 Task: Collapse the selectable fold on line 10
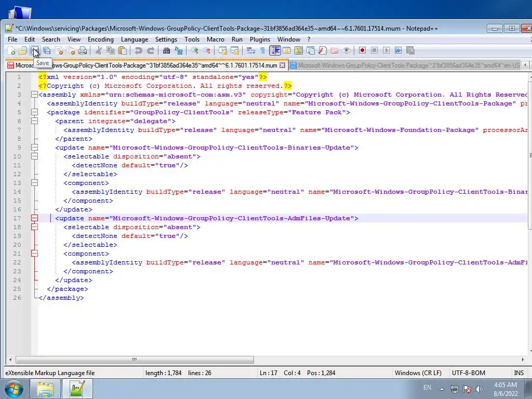point(34,156)
